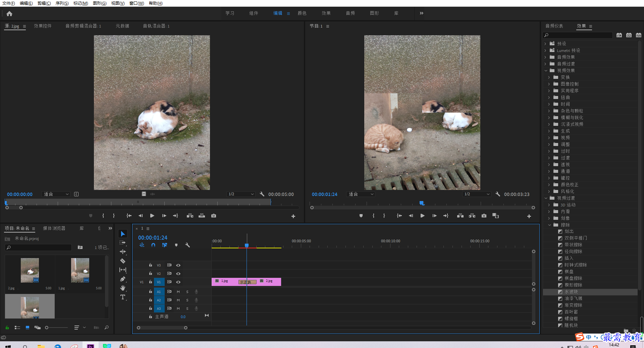Image resolution: width=644 pixels, height=348 pixels.
Task: Click Overwrite button in Source monitor
Action: click(202, 216)
